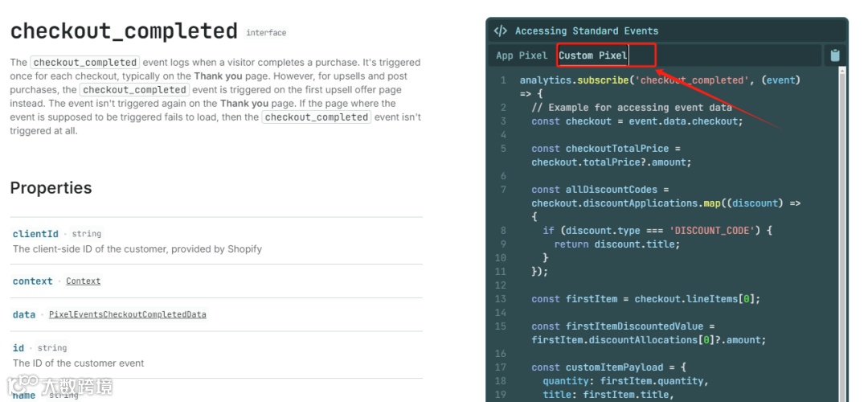Click the clientId property name
This screenshot has height=402, width=868.
(x=35, y=234)
